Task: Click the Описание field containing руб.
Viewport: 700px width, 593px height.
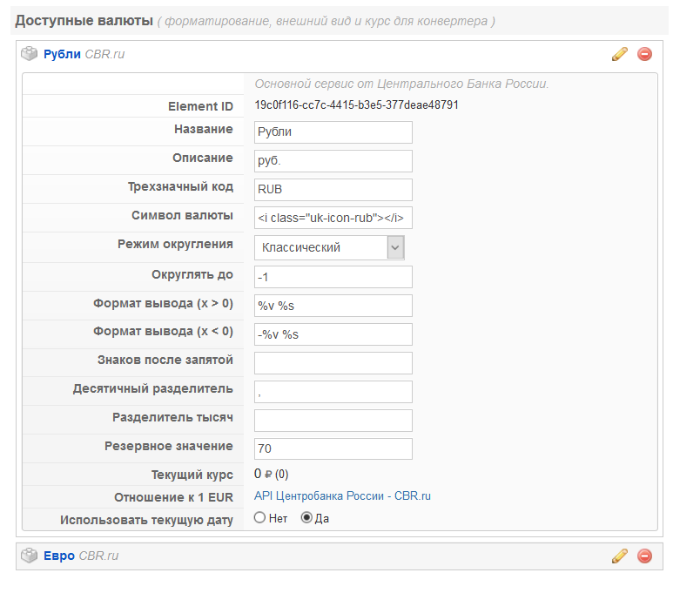Action: (x=333, y=161)
